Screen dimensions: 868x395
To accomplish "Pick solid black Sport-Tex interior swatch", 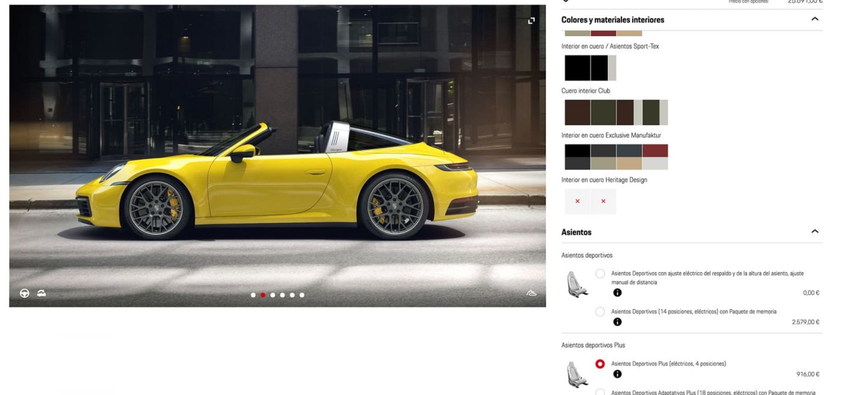I will tap(577, 68).
